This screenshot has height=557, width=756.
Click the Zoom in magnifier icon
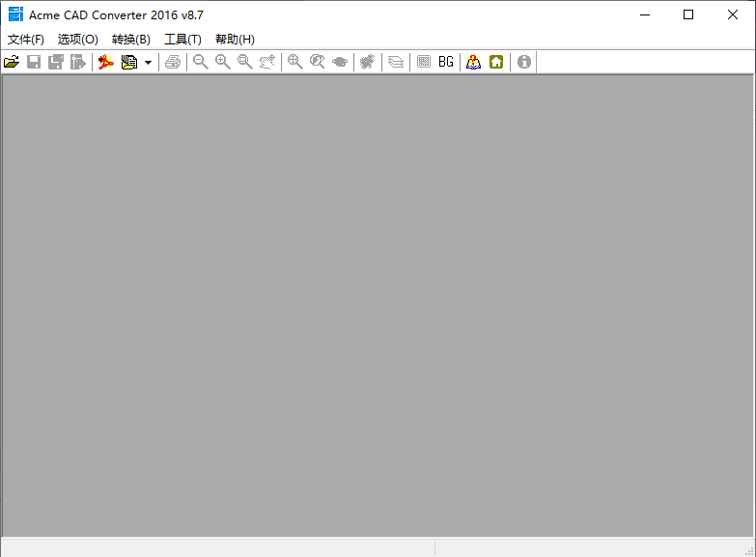(x=223, y=62)
